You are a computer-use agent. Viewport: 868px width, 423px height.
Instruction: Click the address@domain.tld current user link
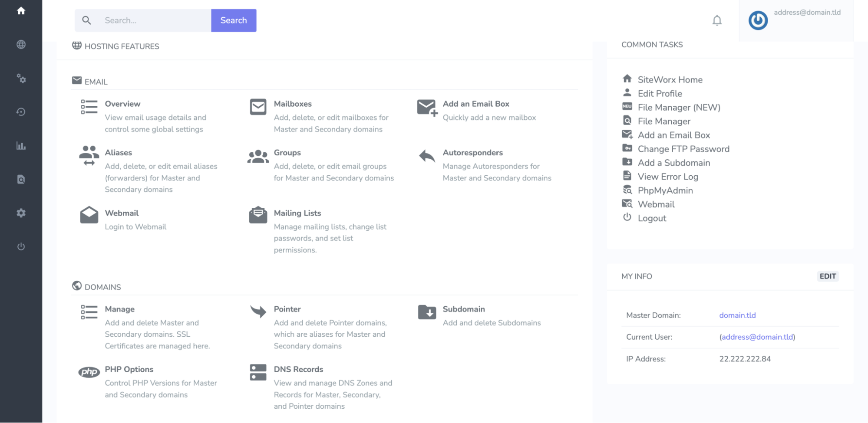(x=757, y=337)
